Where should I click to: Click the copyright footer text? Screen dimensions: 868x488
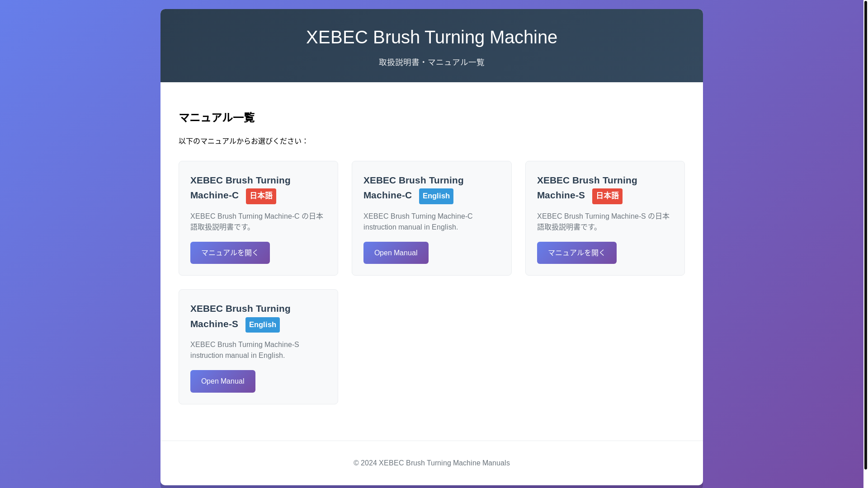tap(431, 463)
